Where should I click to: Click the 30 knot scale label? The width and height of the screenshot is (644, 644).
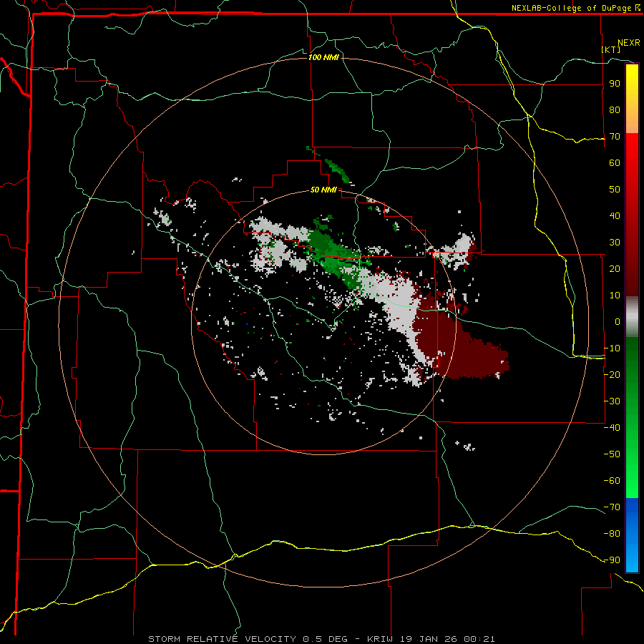pos(615,243)
